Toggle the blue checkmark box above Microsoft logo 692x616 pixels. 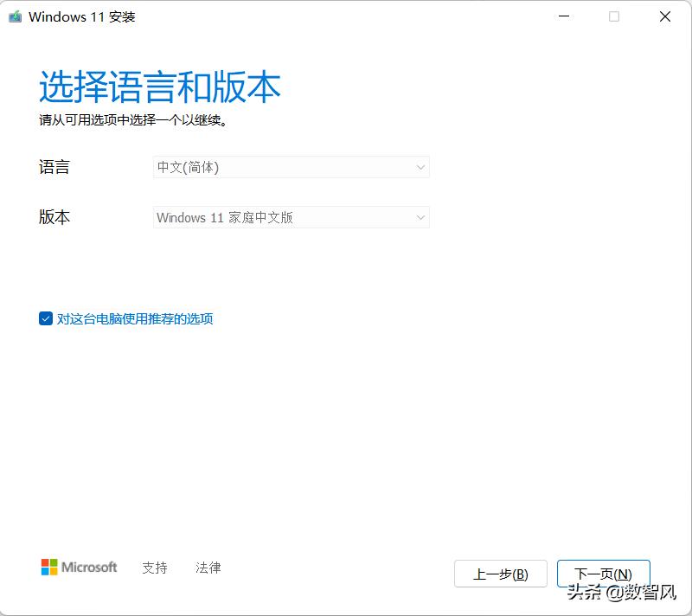click(x=45, y=318)
